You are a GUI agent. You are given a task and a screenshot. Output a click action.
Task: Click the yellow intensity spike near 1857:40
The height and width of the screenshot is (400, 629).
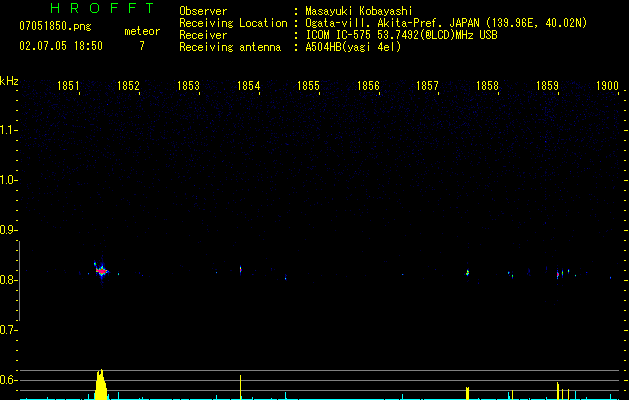[467, 393]
